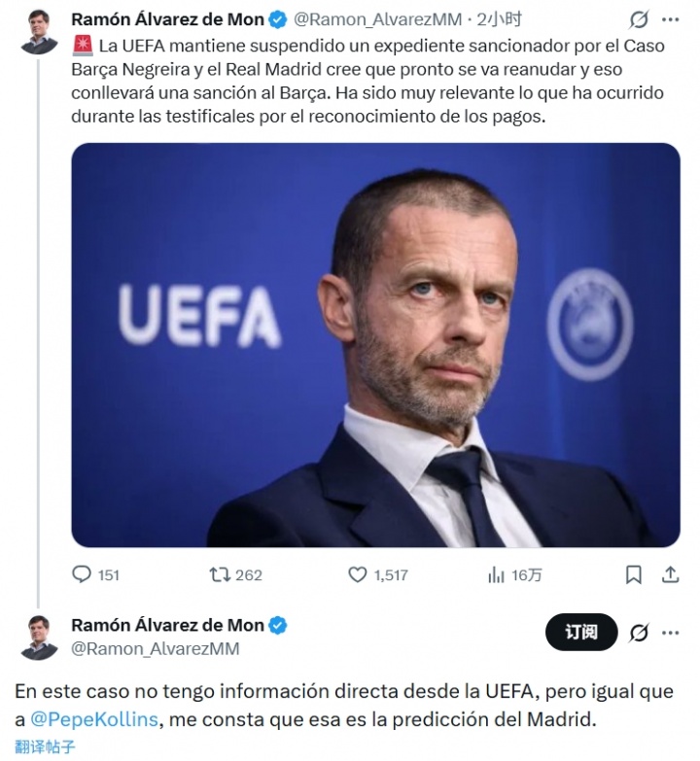The image size is (700, 761).
Task: View analytics showing 16万 views
Action: pos(514,575)
